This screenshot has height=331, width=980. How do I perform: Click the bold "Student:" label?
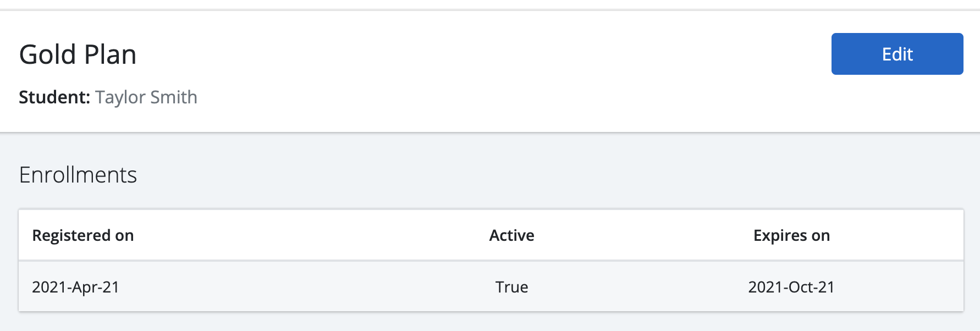pyautogui.click(x=54, y=97)
